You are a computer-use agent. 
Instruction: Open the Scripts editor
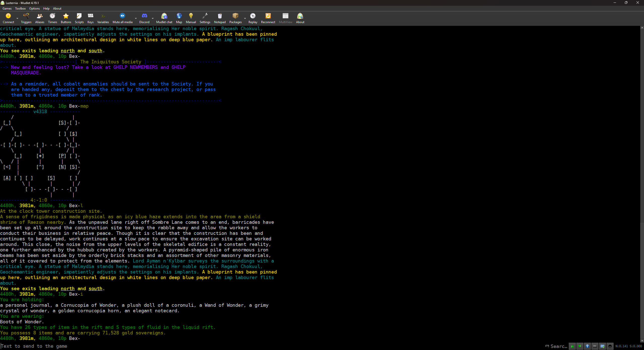point(79,18)
